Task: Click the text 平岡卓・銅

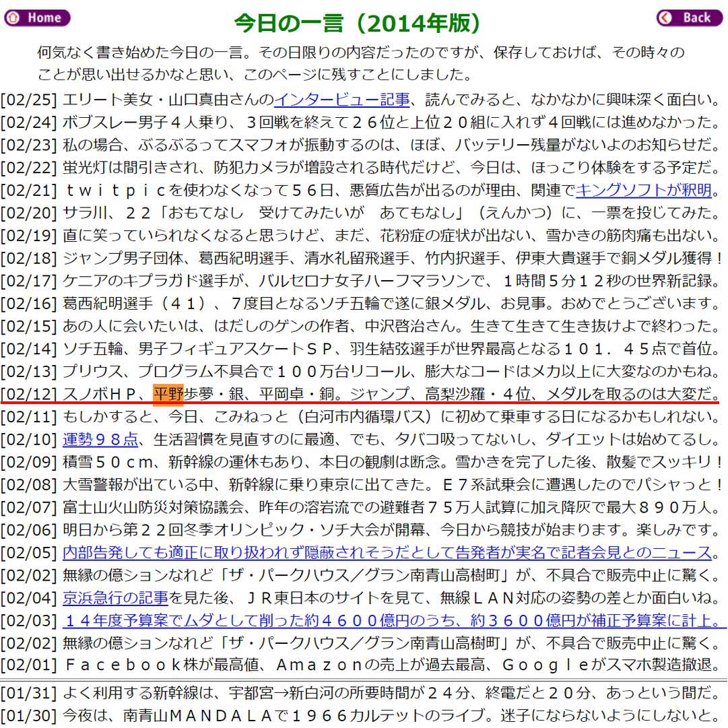Action: click(x=297, y=394)
